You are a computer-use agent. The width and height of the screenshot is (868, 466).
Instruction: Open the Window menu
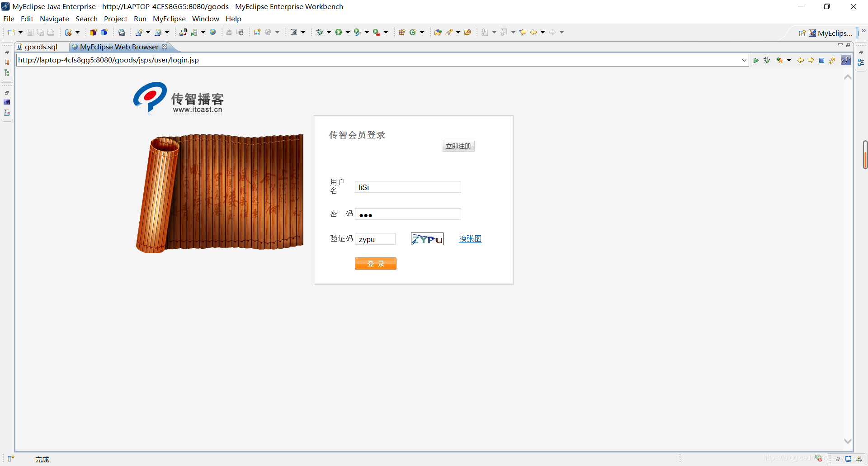coord(205,19)
